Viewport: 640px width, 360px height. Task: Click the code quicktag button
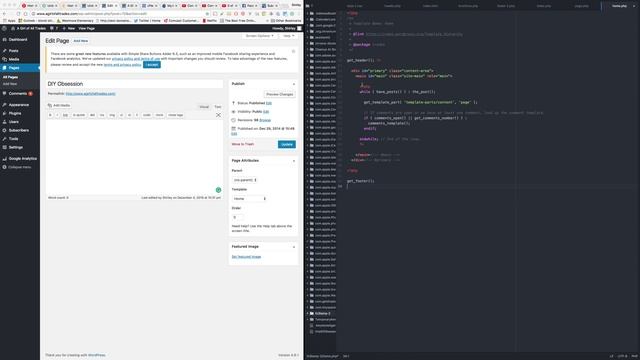click(147, 115)
